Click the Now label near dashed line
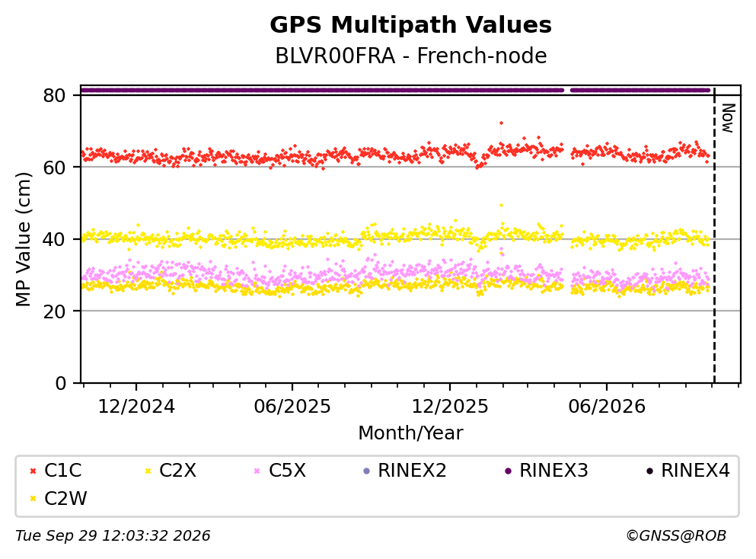 tap(728, 118)
